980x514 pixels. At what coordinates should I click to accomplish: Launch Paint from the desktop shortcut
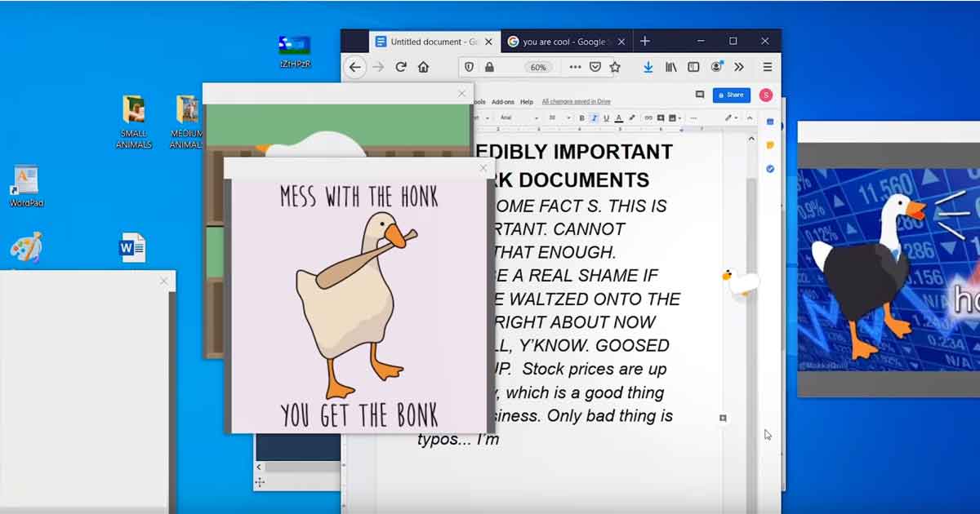[25, 246]
